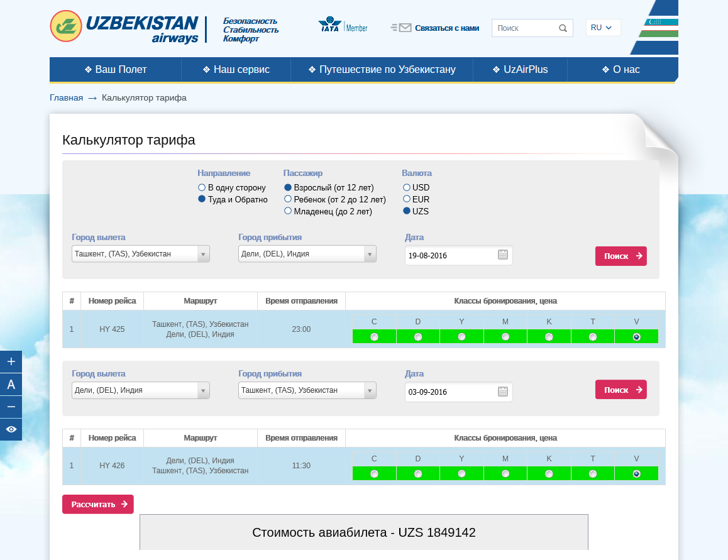Click the Uzbekistan Airways logo
Viewport: 728px width, 560px height.
pyautogui.click(x=124, y=27)
